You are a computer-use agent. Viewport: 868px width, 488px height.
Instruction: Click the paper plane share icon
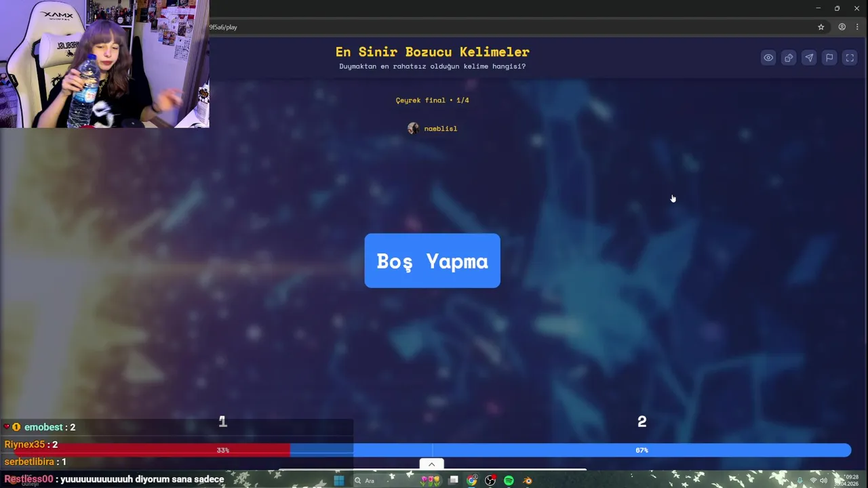(809, 58)
